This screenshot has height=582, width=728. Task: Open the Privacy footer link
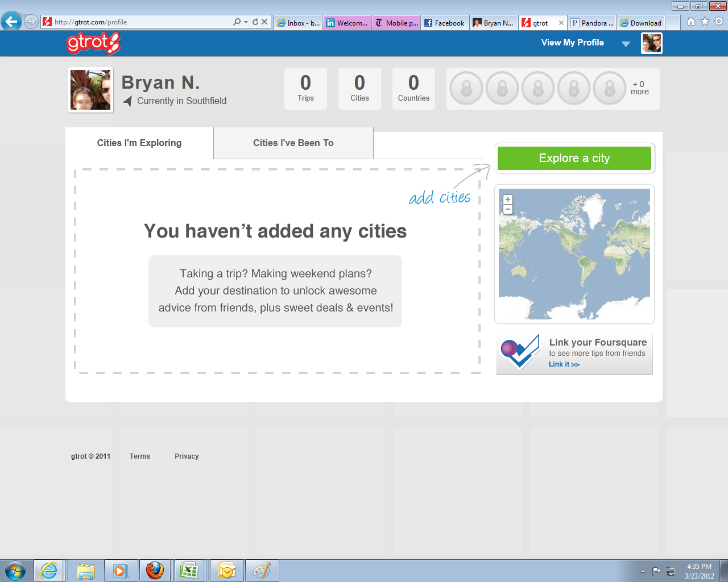187,456
